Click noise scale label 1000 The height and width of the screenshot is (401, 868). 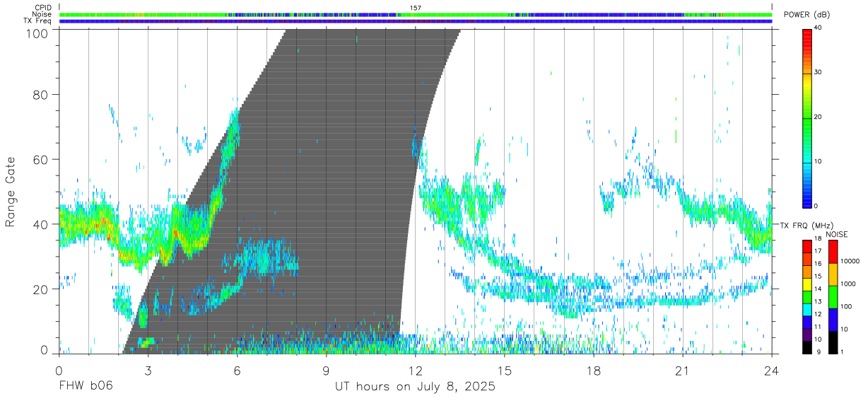pyautogui.click(x=849, y=284)
